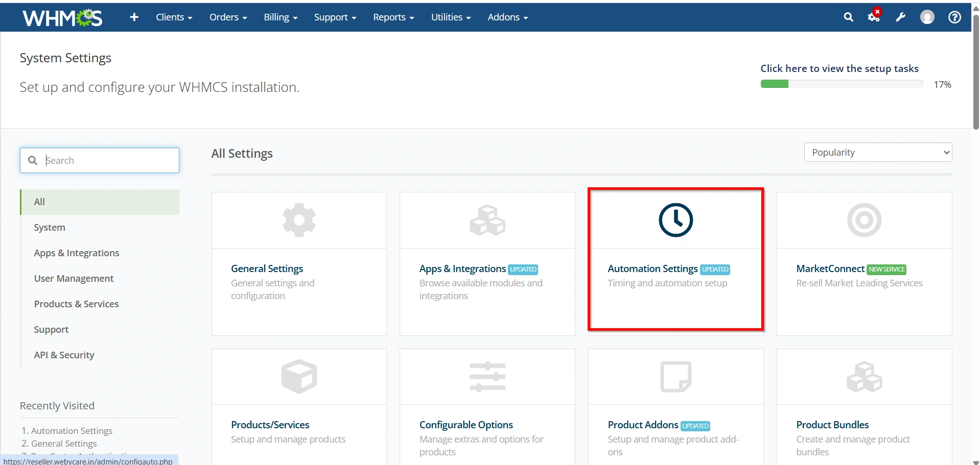The height and width of the screenshot is (465, 980).
Task: Click the NEW SERVICE badge on MarketConnect
Action: pyautogui.click(x=886, y=270)
